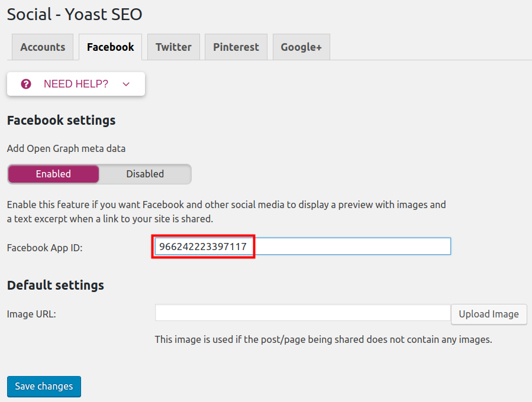Image resolution: width=532 pixels, height=402 pixels.
Task: Click the purple question mark help icon
Action: pos(25,84)
